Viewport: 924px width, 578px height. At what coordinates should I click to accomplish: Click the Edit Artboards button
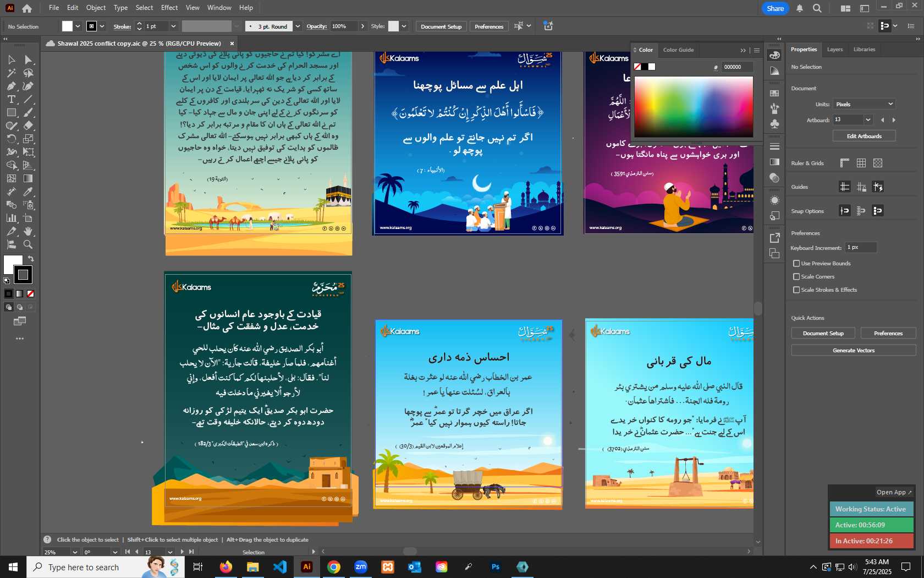coord(864,136)
